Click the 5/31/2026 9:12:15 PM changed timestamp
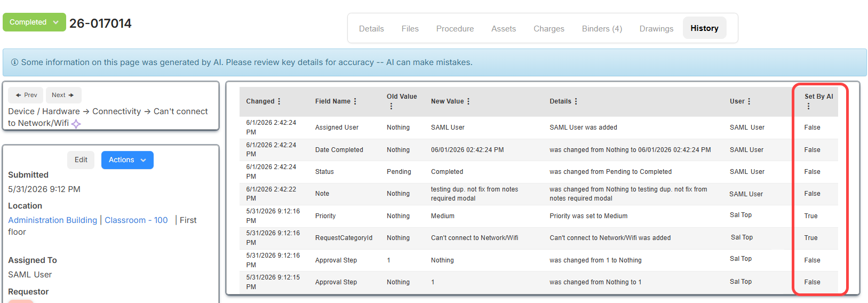The image size is (868, 303). (x=273, y=282)
